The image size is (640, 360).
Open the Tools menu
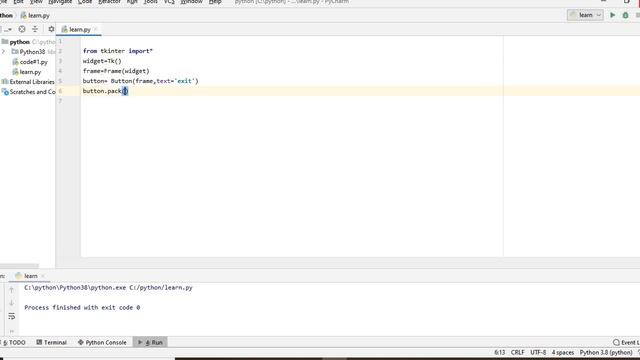point(151,2)
